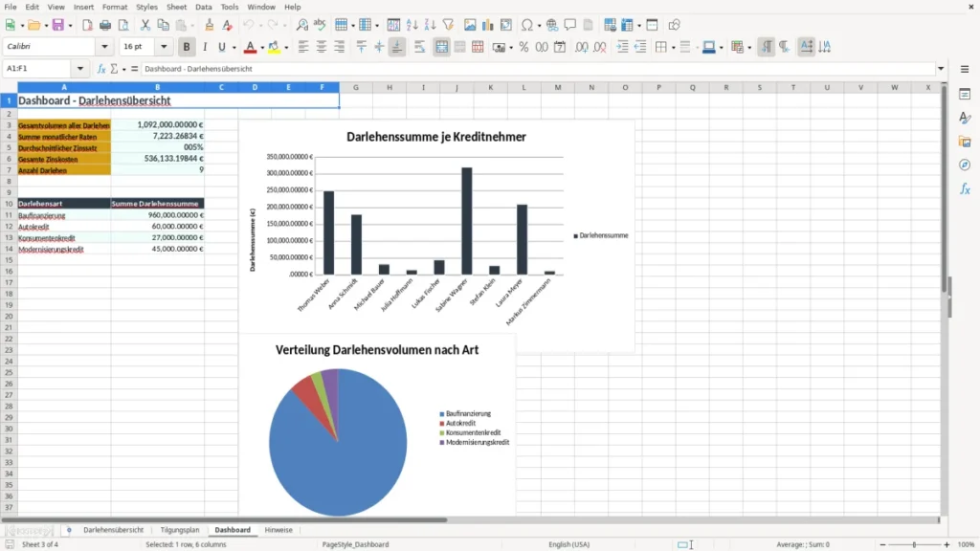Toggle Align Right

pyautogui.click(x=340, y=47)
